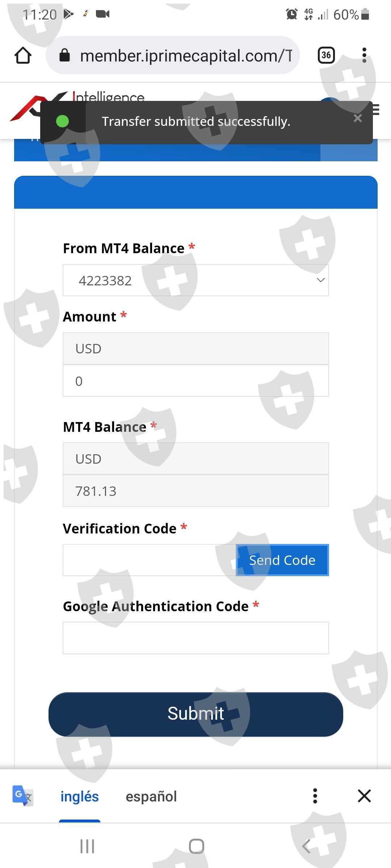The height and width of the screenshot is (868, 391).
Task: Open the tab switcher showing 36 tabs
Action: pos(326,55)
